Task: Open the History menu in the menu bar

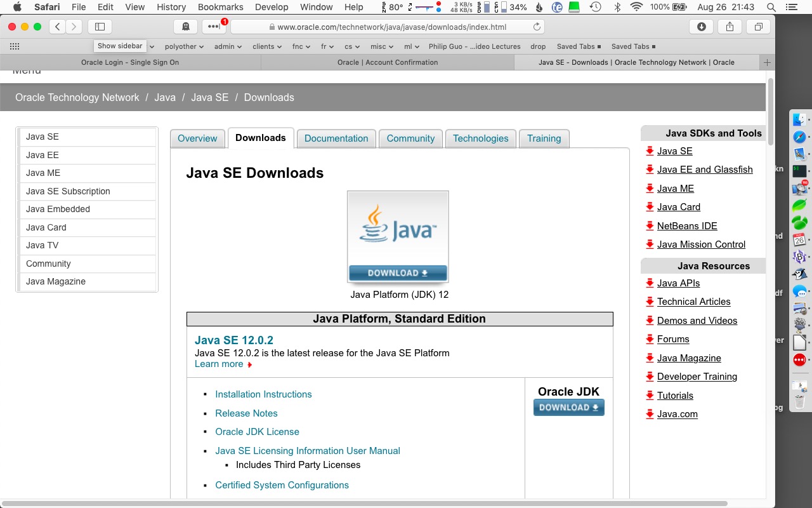Action: coord(171,7)
